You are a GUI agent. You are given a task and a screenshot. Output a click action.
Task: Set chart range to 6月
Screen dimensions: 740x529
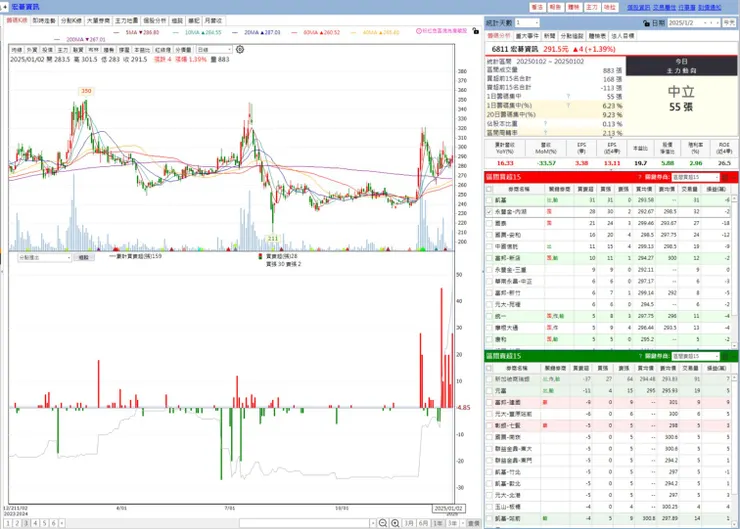pyautogui.click(x=423, y=523)
